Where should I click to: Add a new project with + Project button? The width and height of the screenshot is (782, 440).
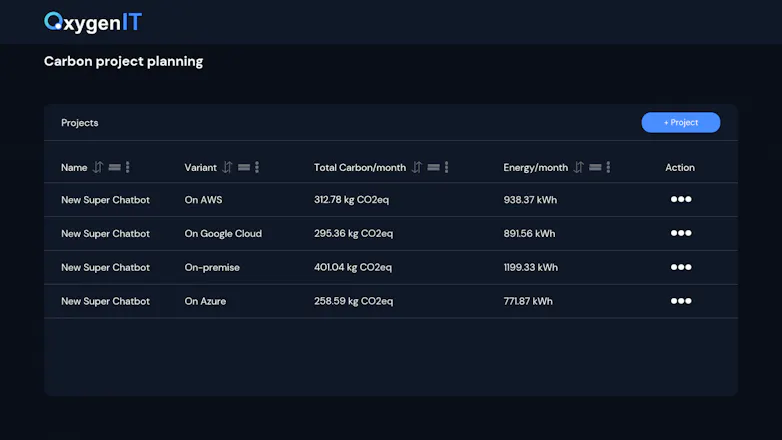(x=680, y=122)
